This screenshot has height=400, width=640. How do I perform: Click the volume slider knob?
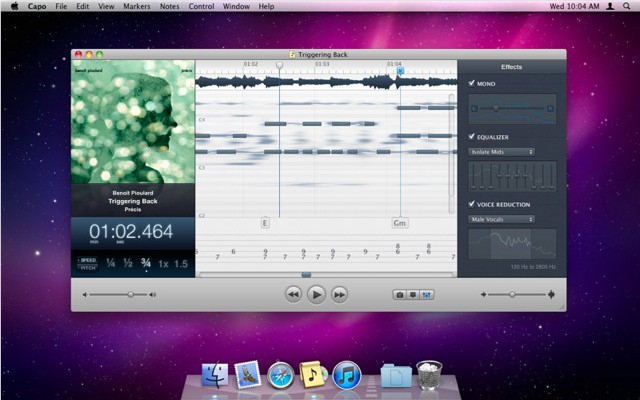130,294
